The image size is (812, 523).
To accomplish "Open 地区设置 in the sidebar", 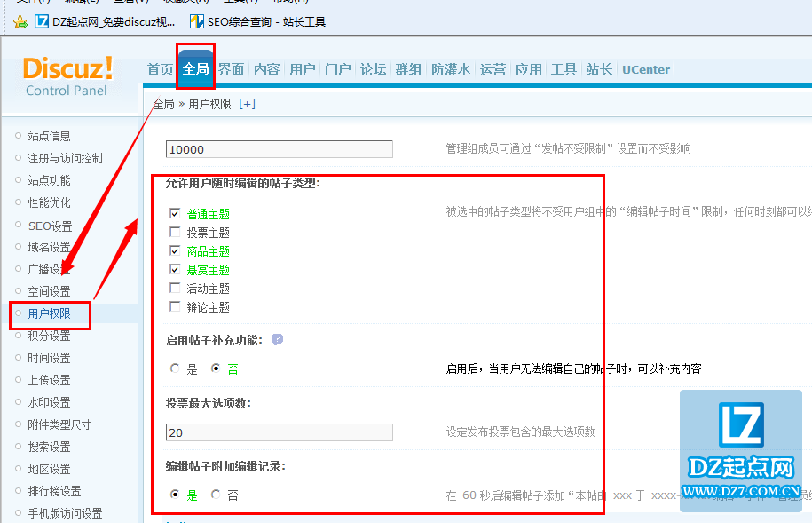I will [49, 469].
